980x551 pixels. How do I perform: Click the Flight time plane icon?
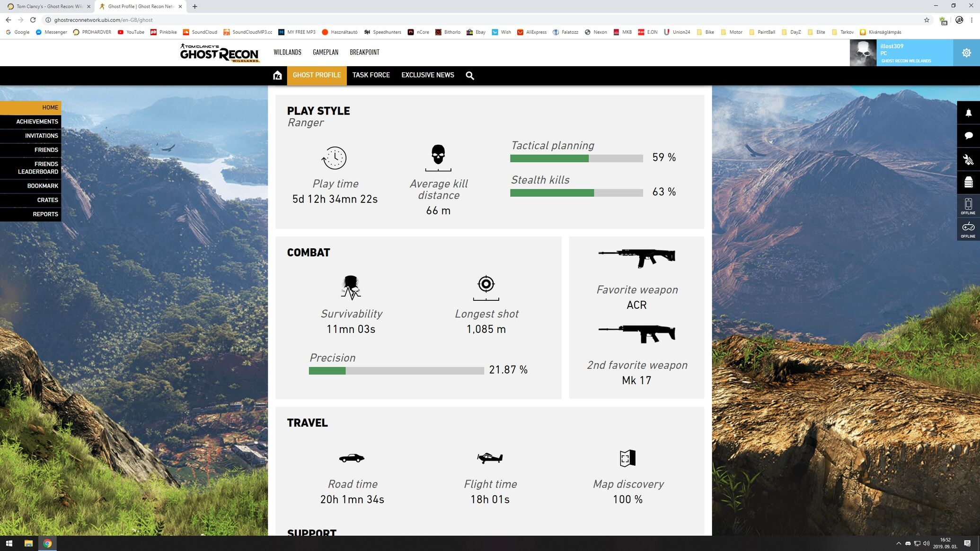[490, 458]
